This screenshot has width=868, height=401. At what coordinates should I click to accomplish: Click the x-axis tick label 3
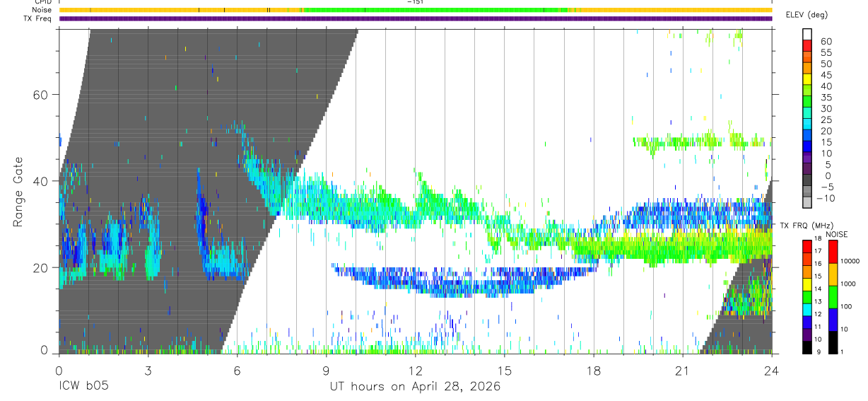coord(148,371)
